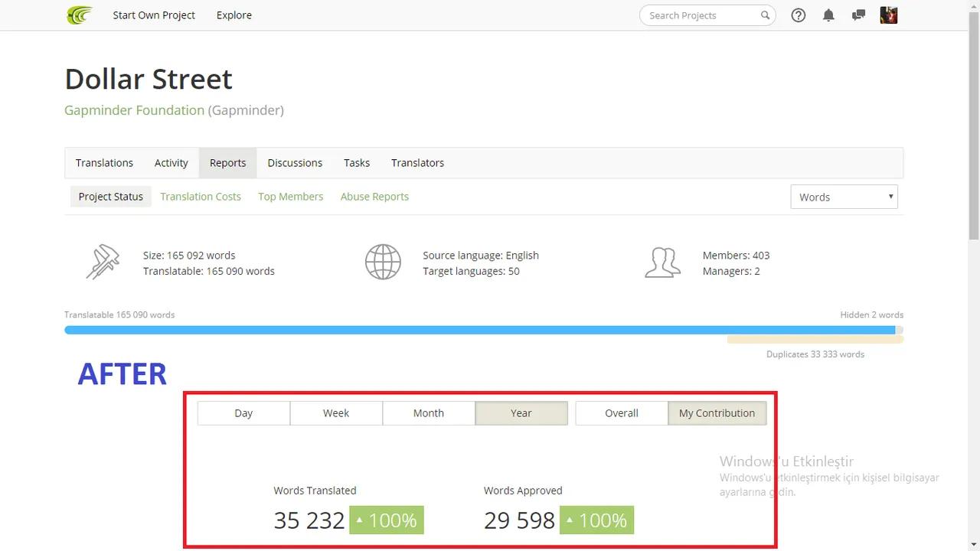Click the 'Members: 403' text

(x=736, y=256)
